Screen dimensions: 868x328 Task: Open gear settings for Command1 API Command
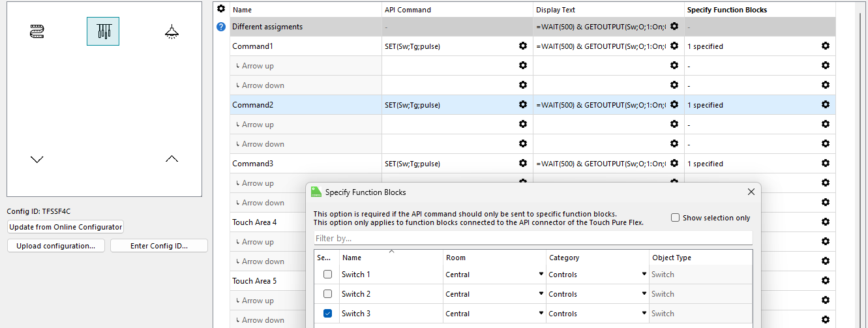tap(522, 46)
